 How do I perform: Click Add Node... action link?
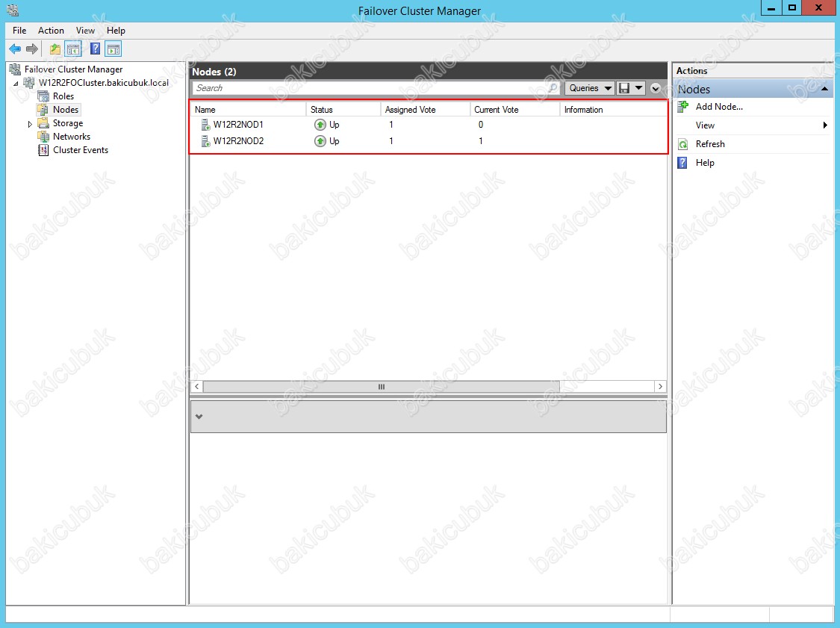[x=719, y=107]
